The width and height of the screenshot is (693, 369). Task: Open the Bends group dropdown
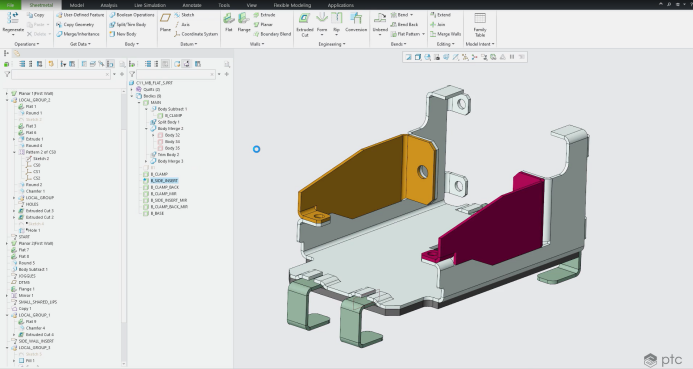coord(398,44)
